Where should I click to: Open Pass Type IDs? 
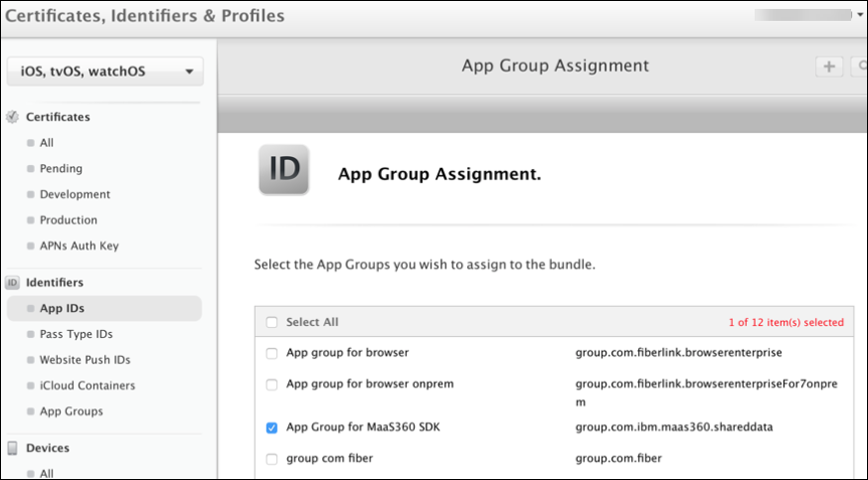pyautogui.click(x=76, y=334)
